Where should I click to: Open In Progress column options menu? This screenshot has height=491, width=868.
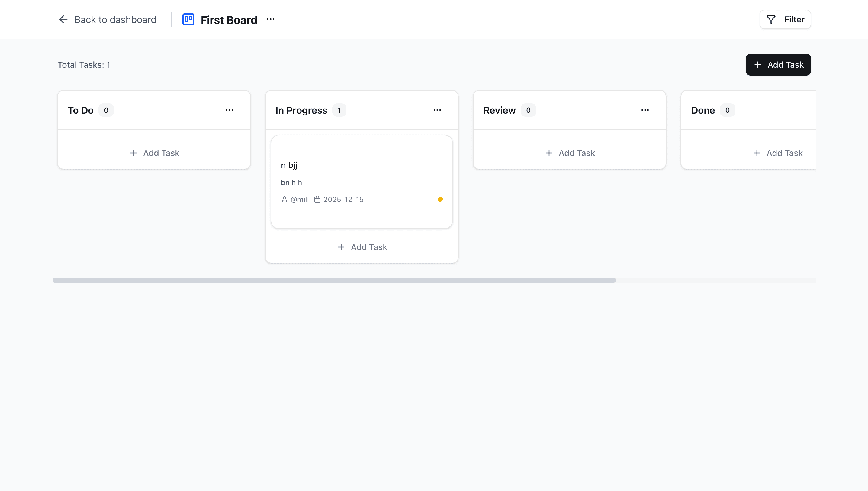[x=437, y=110]
